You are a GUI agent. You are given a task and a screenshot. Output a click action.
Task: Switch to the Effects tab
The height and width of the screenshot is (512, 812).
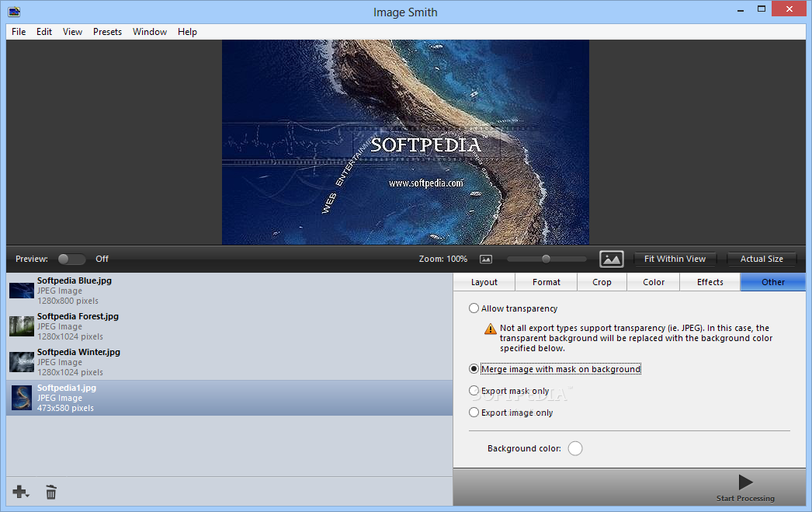[710, 282]
